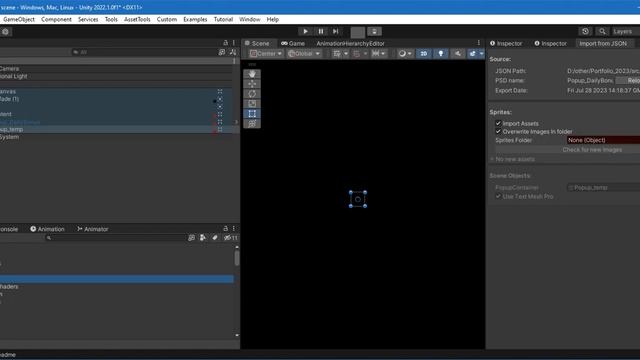Lock the Project panel
The height and width of the screenshot is (360, 640).
(225, 228)
